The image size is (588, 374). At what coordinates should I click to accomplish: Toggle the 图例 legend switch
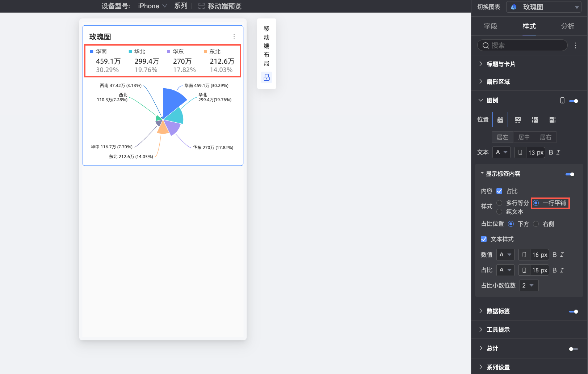[574, 101]
